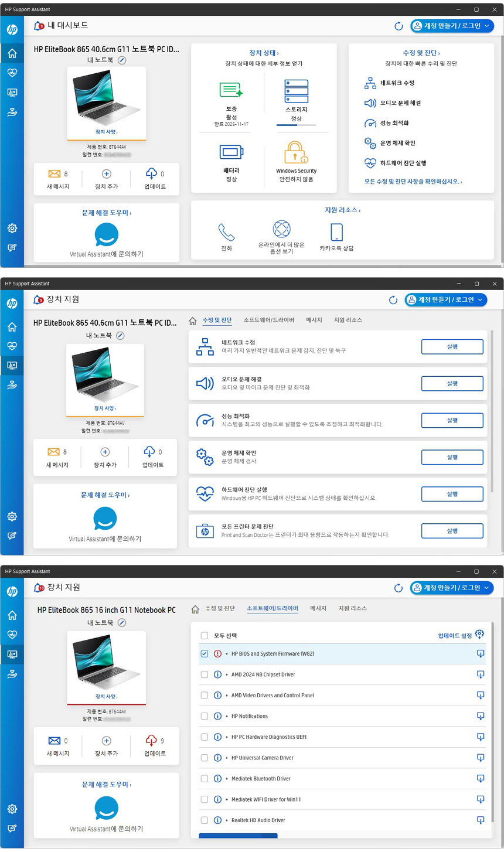The width and height of the screenshot is (504, 852).
Task: Click the 모든 수정 및 진단 사항을 확인하십시오 link
Action: (x=413, y=182)
